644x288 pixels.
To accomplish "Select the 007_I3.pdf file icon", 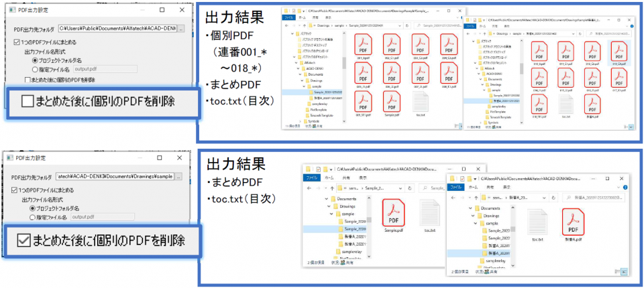I will coord(420,73).
